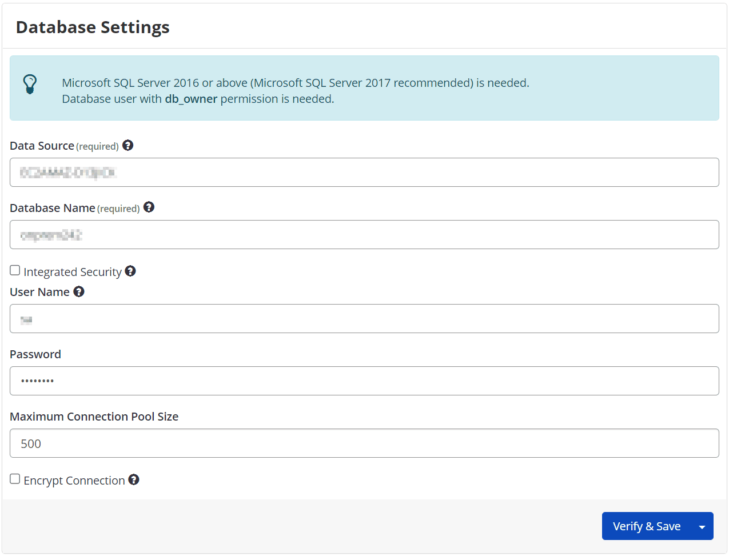The width and height of the screenshot is (729, 560).
Task: Expand the Verify & Save dropdown arrow
Action: click(x=703, y=526)
